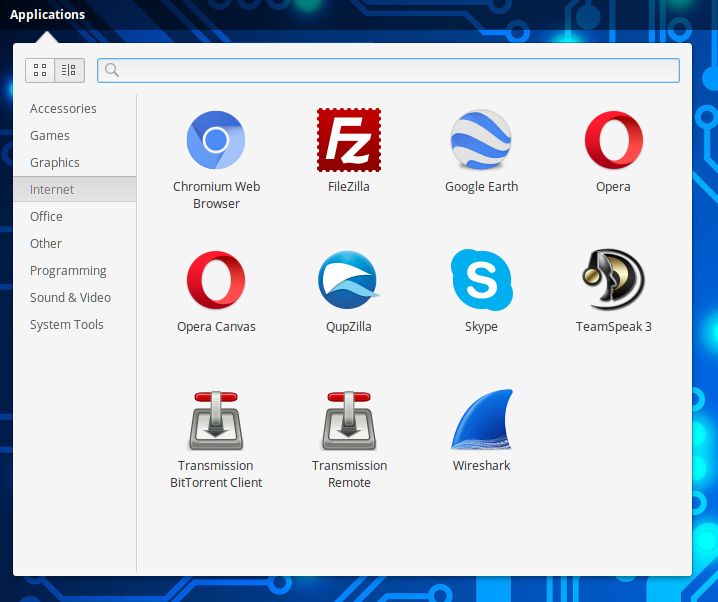The width and height of the screenshot is (718, 602).
Task: Switch to category list view toggle
Action: pyautogui.click(x=69, y=70)
